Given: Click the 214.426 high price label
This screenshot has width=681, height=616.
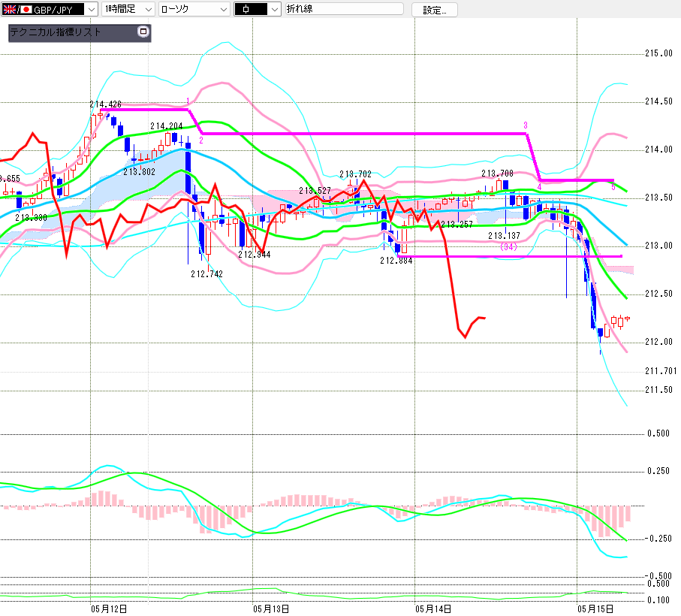Looking at the screenshot, I should (x=106, y=104).
